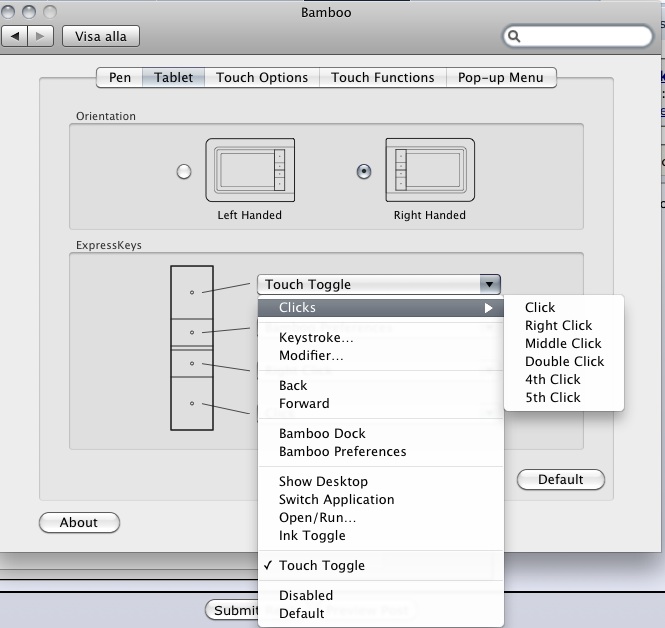Screen dimensions: 665x628
Task: Switch to the Pen tab
Action: [x=120, y=78]
